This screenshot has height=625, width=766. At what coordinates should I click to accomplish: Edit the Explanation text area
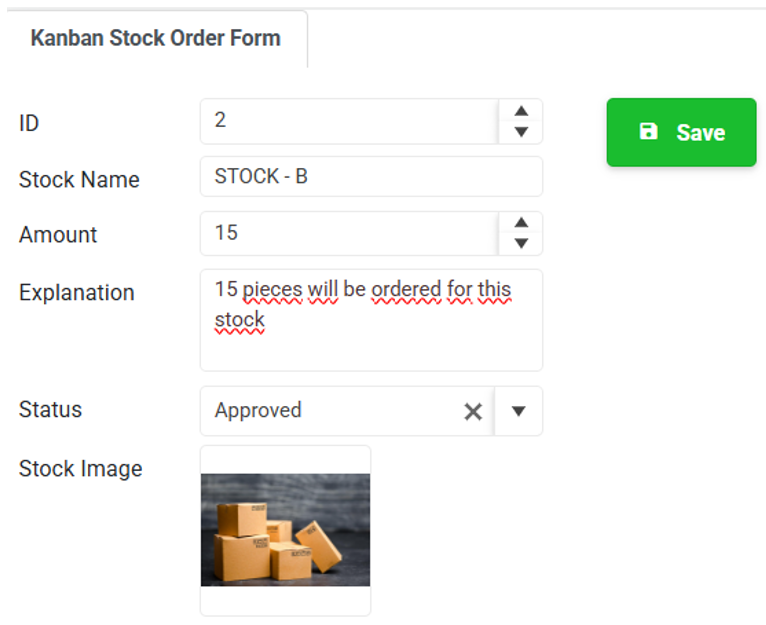tap(371, 320)
